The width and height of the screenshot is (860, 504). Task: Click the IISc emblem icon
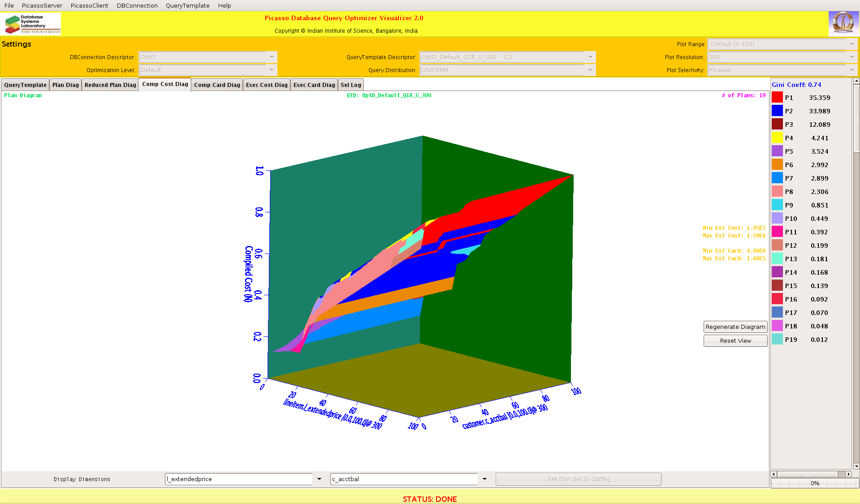(843, 23)
